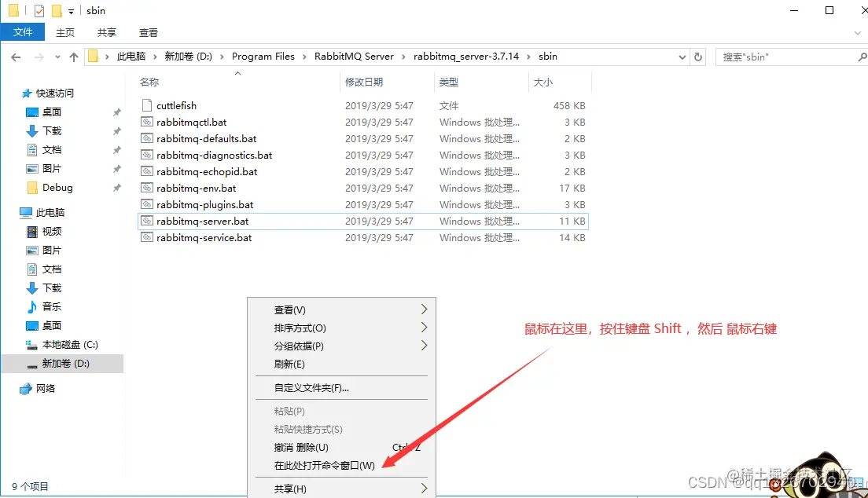Open pinned 文档 under quick access
This screenshot has height=498, width=868.
coord(51,149)
